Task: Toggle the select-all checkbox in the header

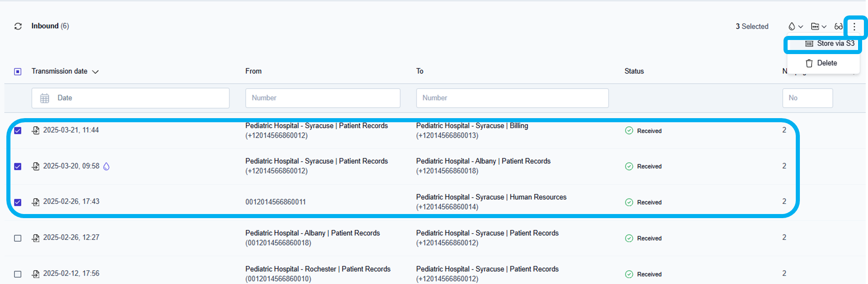Action: coord(18,72)
